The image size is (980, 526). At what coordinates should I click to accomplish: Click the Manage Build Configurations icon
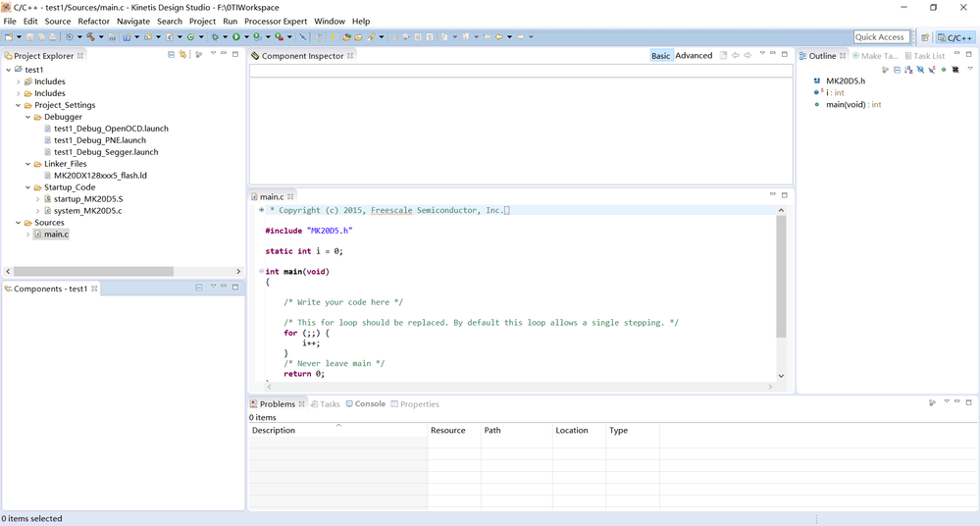(x=69, y=37)
